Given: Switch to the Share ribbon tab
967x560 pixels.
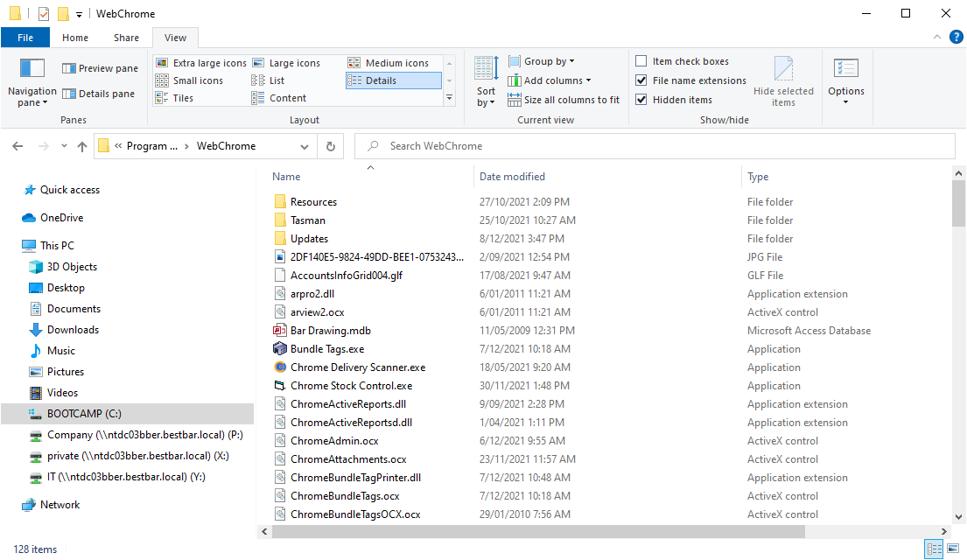Looking at the screenshot, I should [x=126, y=38].
